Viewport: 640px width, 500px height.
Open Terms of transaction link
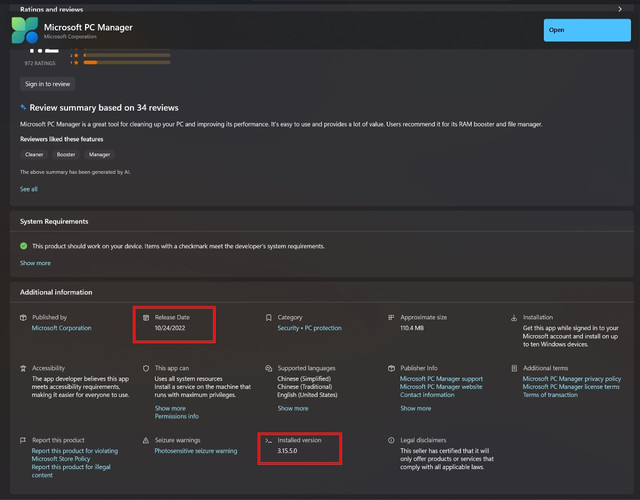(550, 395)
